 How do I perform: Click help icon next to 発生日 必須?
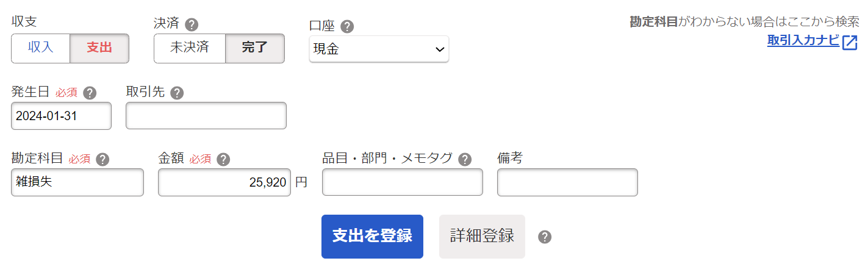pyautogui.click(x=90, y=93)
